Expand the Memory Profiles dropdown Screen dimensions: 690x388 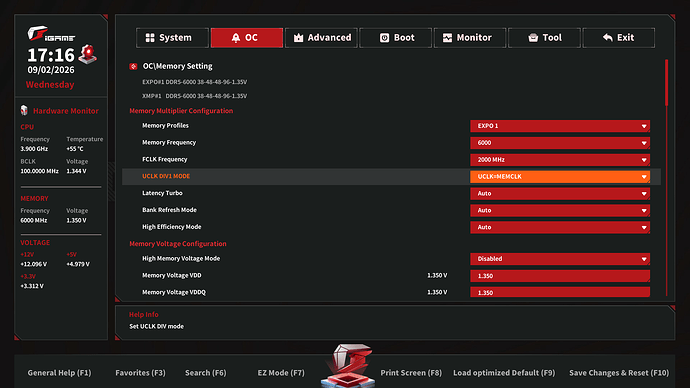(560, 126)
